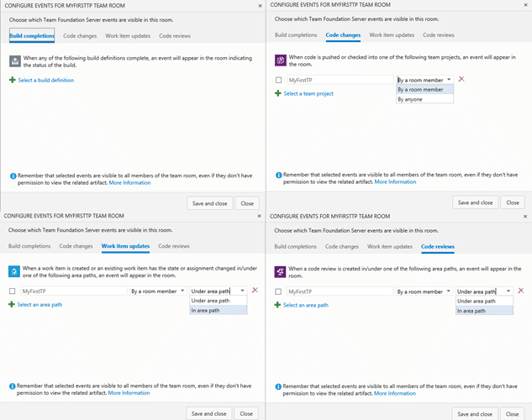Enable the MyFirstTP checkbox under Code reviews
The width and height of the screenshot is (532, 420).
278,291
